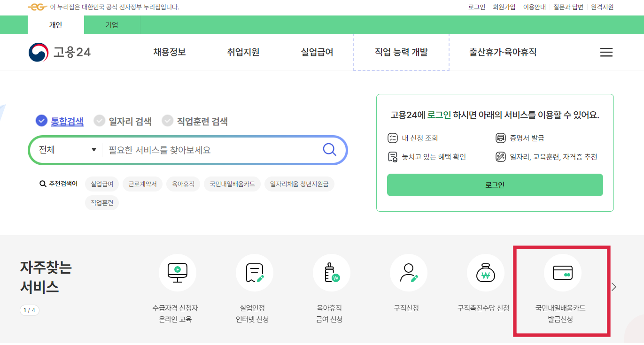Select the 일자리채움 청년지원금 keyword chip
This screenshot has width=644, height=345.
(x=299, y=184)
